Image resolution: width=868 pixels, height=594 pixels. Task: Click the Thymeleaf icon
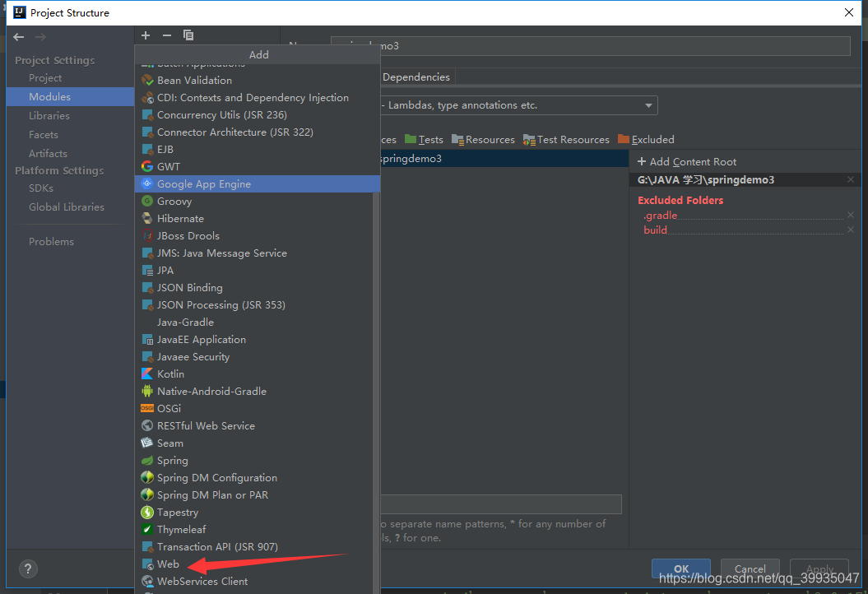[x=147, y=529]
